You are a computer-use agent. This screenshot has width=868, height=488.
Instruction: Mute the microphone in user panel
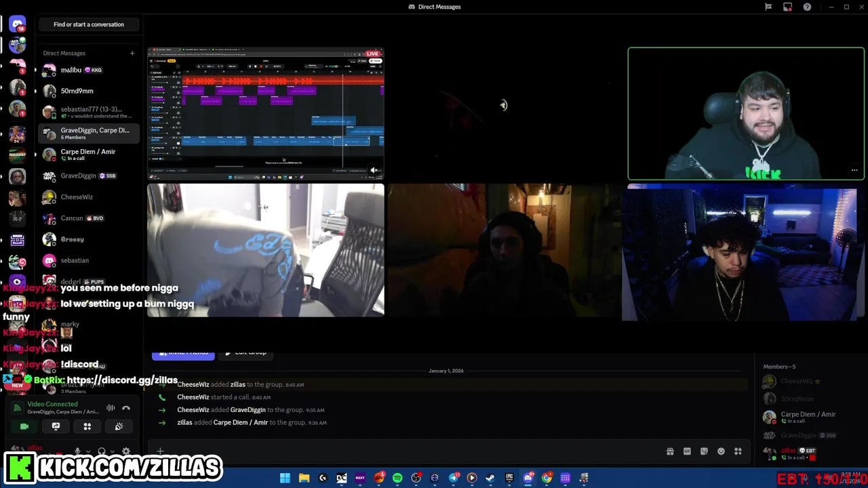tap(77, 451)
